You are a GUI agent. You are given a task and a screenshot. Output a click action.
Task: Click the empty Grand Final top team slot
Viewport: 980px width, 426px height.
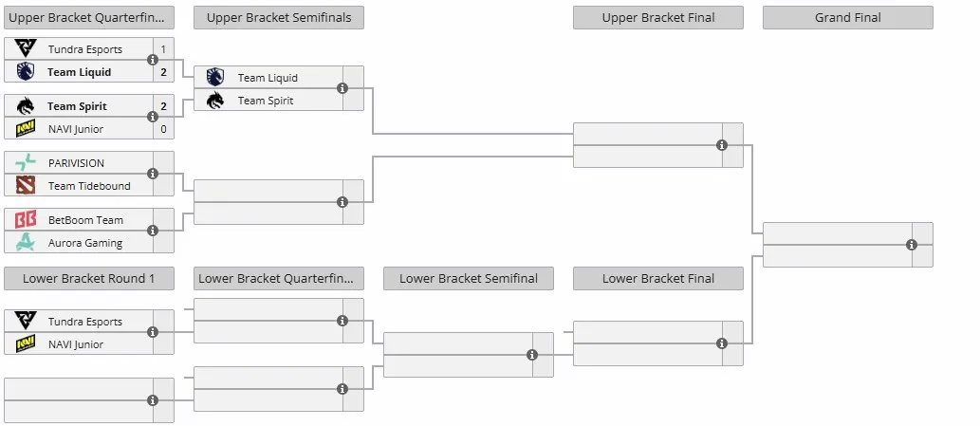click(x=838, y=233)
